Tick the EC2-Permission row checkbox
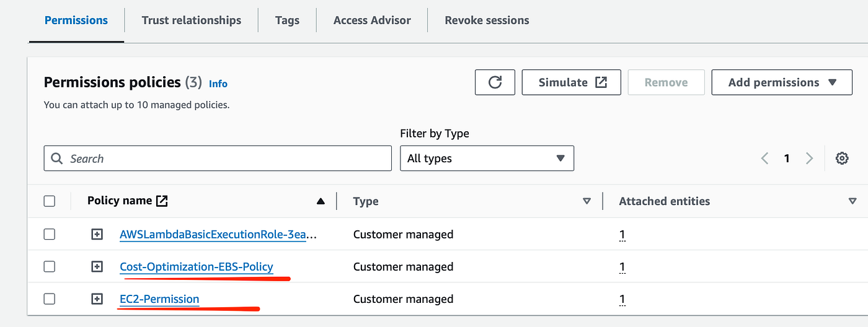The height and width of the screenshot is (327, 868). click(x=50, y=299)
